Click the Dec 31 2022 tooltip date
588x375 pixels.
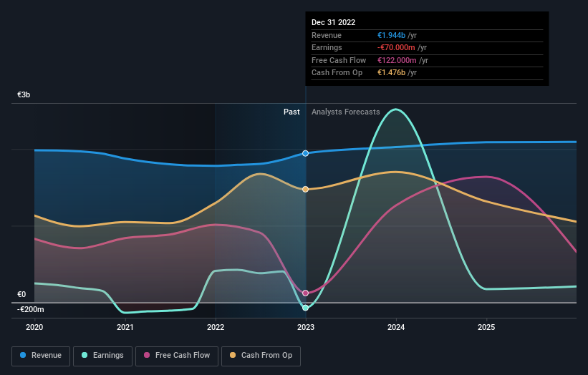tap(333, 22)
